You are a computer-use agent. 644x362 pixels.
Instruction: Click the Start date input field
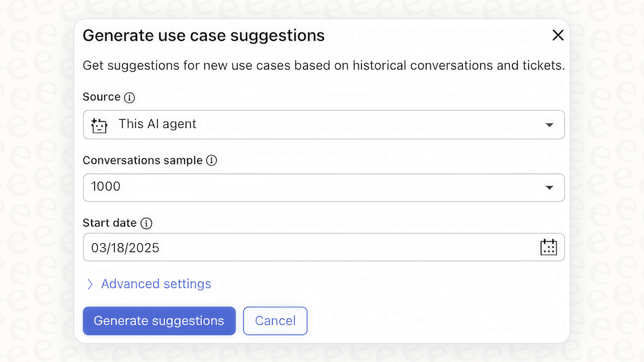click(268, 247)
